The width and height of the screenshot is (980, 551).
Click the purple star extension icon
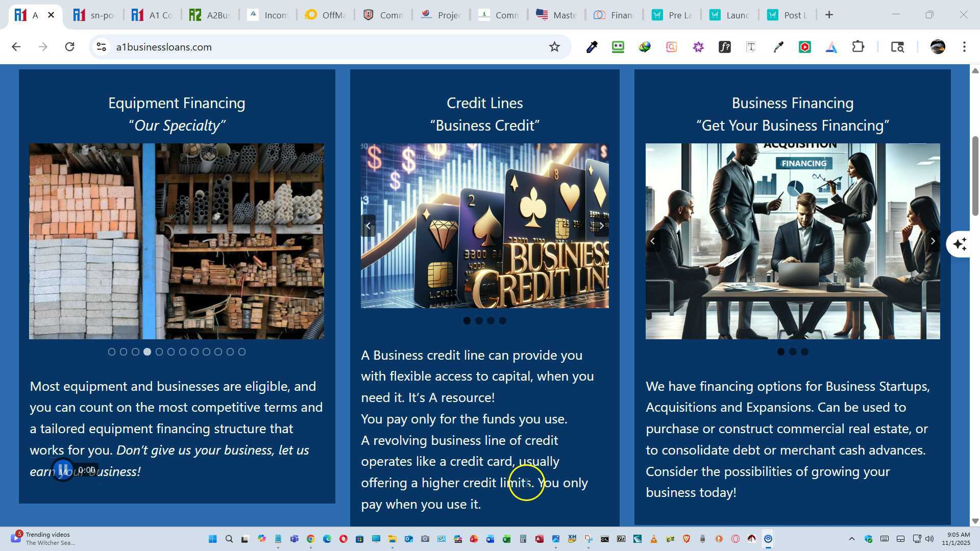698,47
